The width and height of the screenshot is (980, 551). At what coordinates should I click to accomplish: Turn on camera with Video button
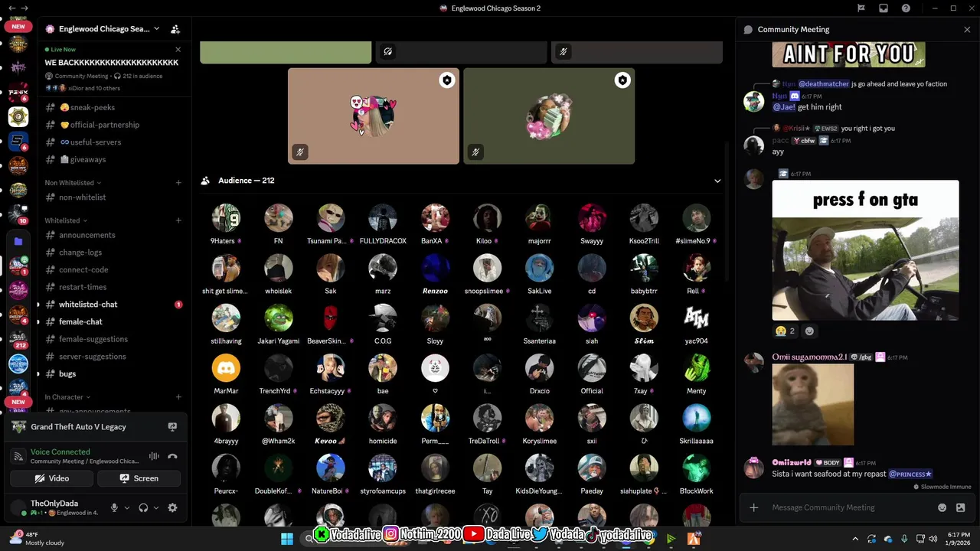tap(52, 478)
